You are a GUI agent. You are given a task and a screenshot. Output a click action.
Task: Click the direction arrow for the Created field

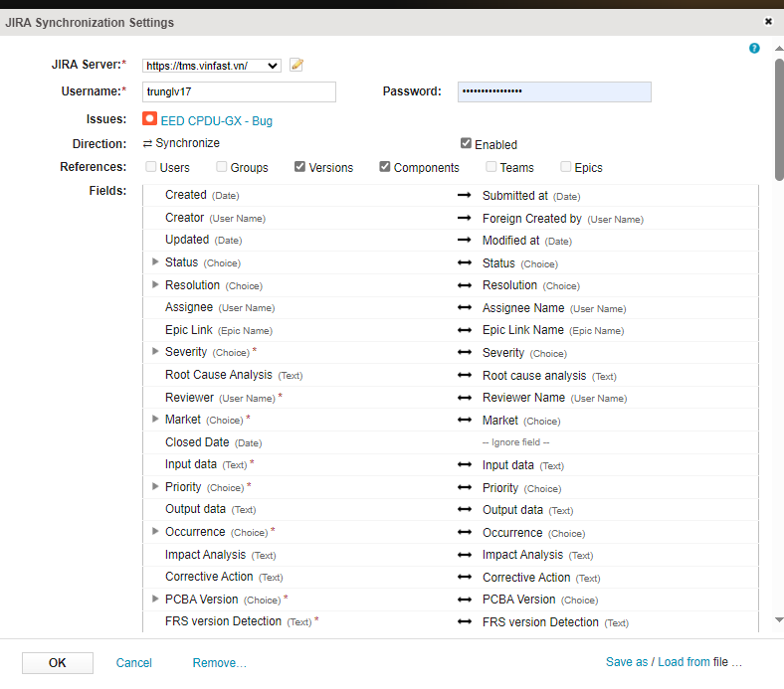[x=464, y=195]
